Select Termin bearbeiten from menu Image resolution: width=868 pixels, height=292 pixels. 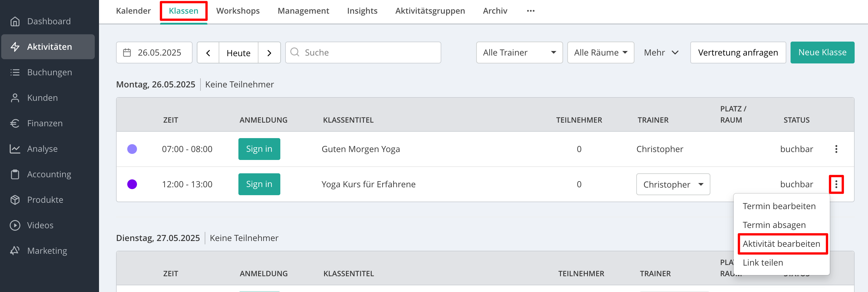tap(779, 206)
